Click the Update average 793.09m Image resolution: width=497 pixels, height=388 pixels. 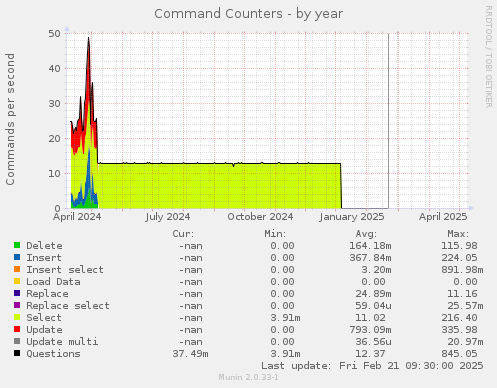[370, 330]
